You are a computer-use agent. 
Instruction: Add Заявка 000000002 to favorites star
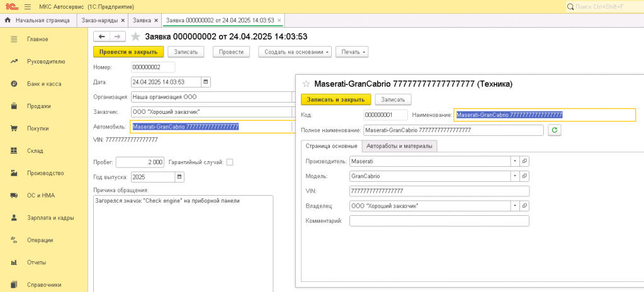pos(135,36)
